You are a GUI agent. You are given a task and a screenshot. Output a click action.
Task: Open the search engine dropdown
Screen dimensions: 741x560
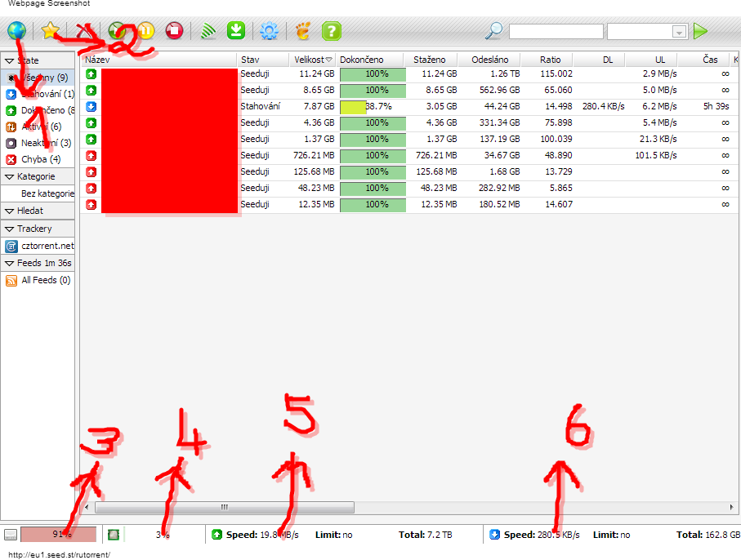click(x=679, y=32)
